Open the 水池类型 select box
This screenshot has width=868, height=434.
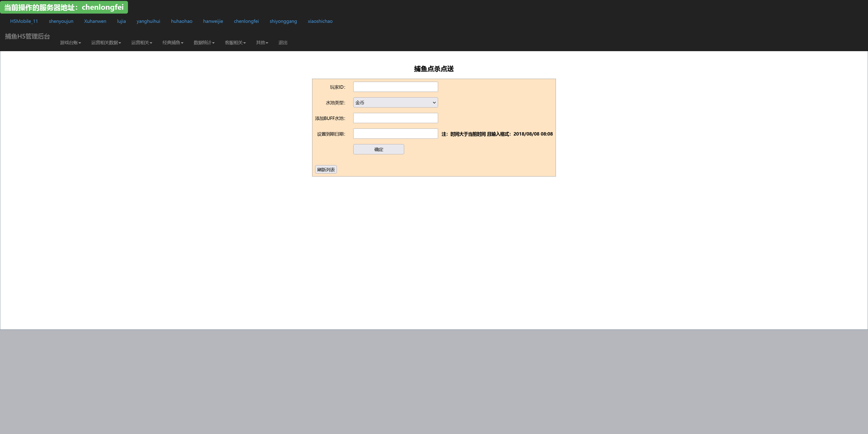click(x=395, y=103)
